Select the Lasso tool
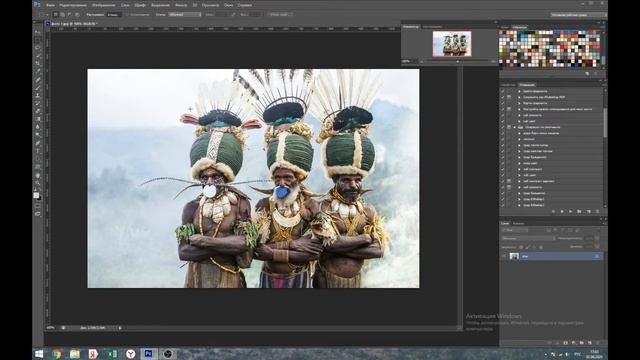The image size is (640, 360). point(38,47)
